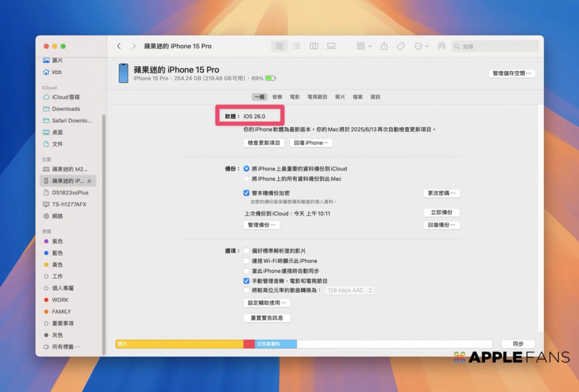Screen dimensions: 579x392
Task: Eject the iPhone from the sidebar
Action: (x=89, y=181)
